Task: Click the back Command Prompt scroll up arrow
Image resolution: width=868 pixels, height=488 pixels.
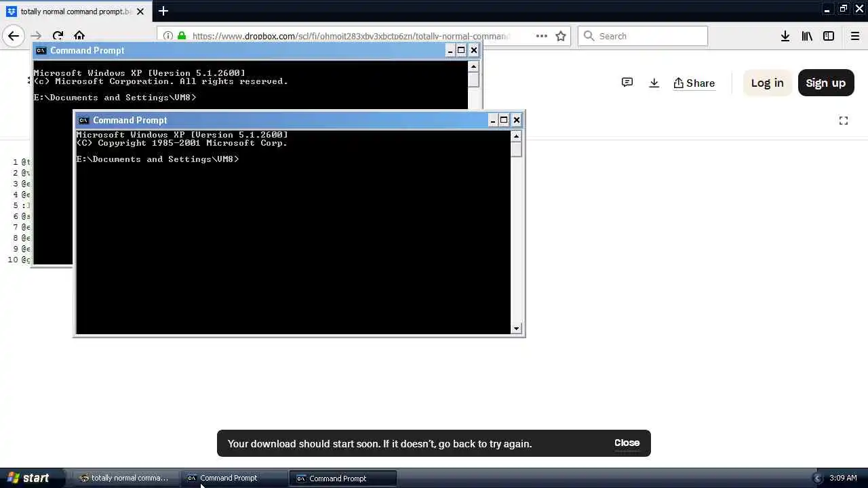Action: [473, 66]
